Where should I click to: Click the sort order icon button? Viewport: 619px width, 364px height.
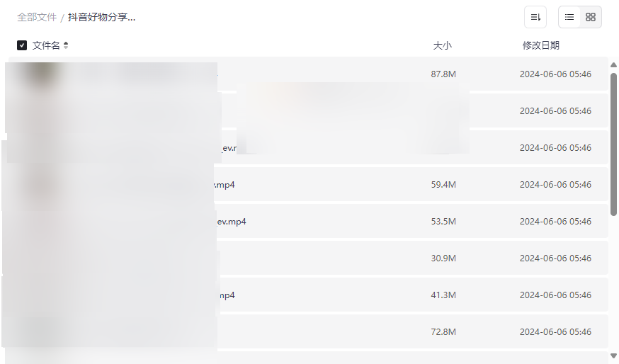(535, 17)
